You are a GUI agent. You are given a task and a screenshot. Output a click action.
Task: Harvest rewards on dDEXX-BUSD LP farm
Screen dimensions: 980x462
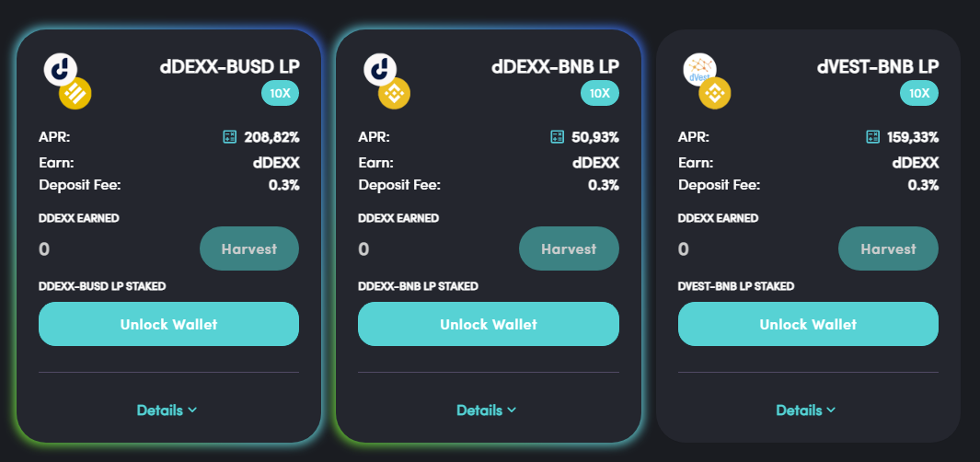pos(249,248)
